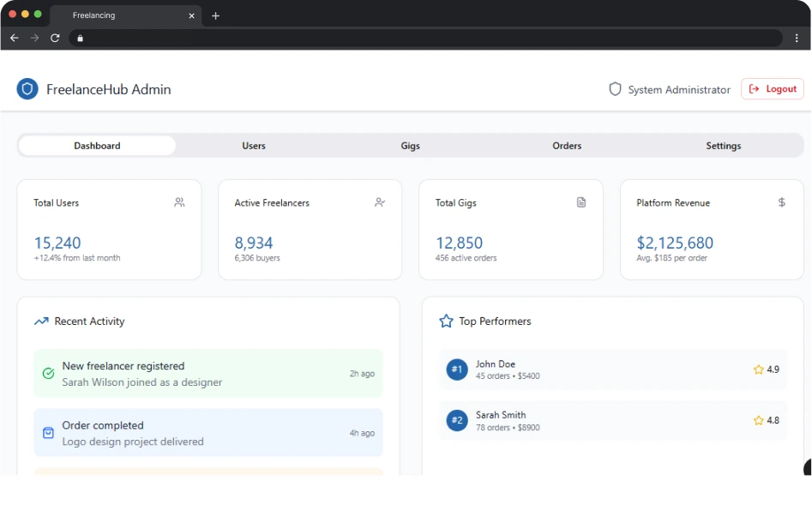Open the Settings tab
Image resolution: width=812 pixels, height=511 pixels.
tap(724, 146)
